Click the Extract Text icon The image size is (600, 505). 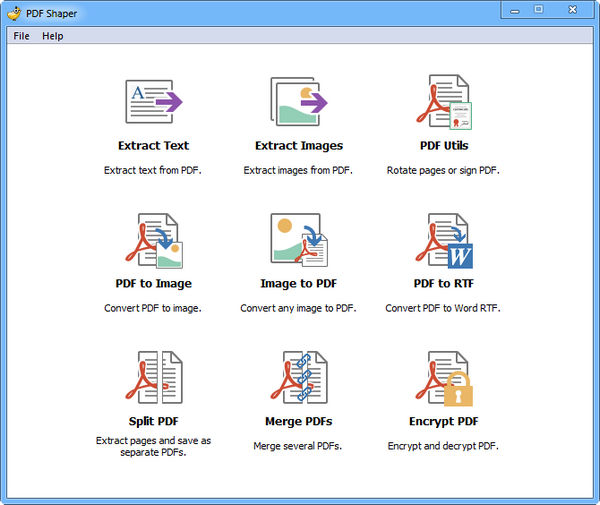tap(153, 102)
